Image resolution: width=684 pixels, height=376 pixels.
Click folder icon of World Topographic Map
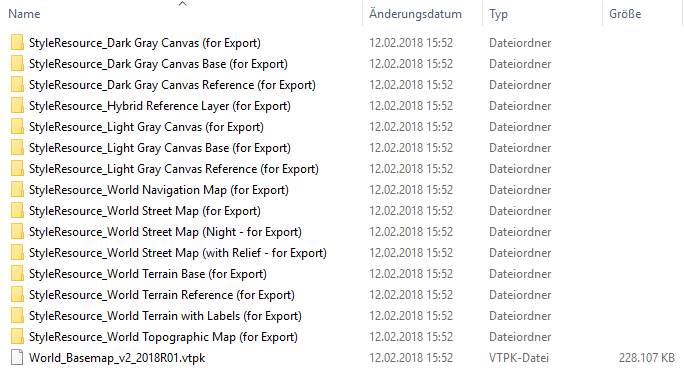click(x=17, y=337)
